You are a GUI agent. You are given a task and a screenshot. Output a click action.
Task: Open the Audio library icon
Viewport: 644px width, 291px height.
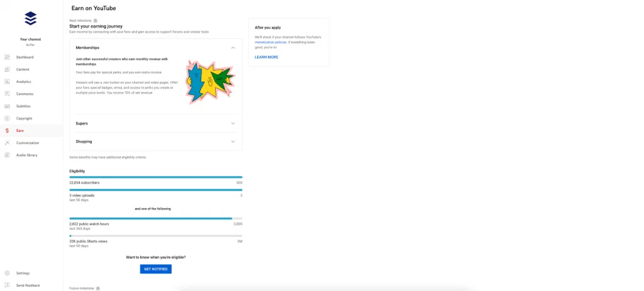coord(7,155)
